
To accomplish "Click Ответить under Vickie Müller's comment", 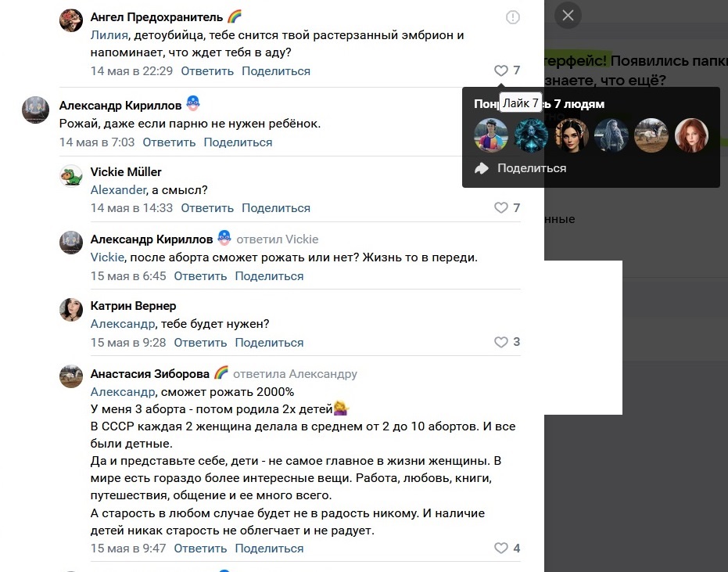I will tap(207, 208).
